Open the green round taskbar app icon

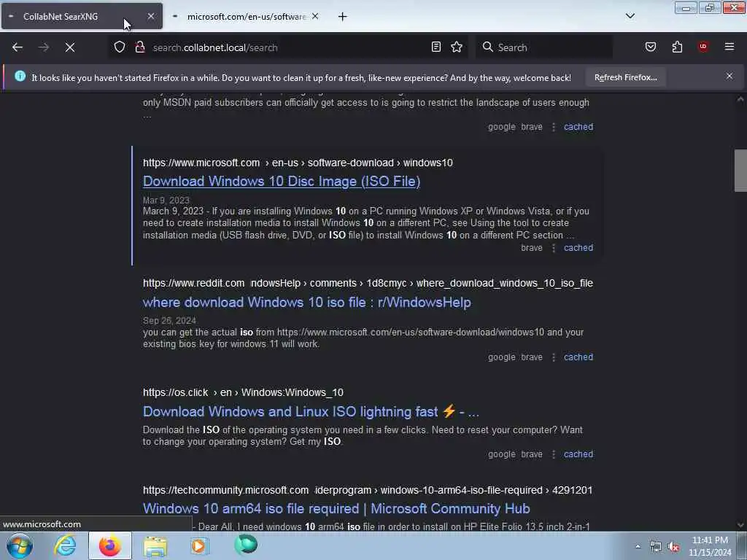(x=246, y=545)
